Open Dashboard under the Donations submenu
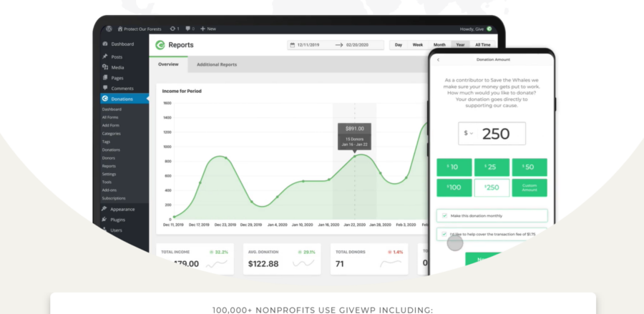The image size is (644, 314). (x=112, y=109)
